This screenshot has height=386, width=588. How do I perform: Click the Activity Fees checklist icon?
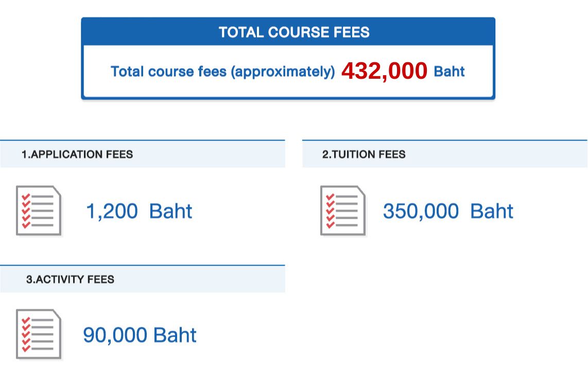click(39, 334)
